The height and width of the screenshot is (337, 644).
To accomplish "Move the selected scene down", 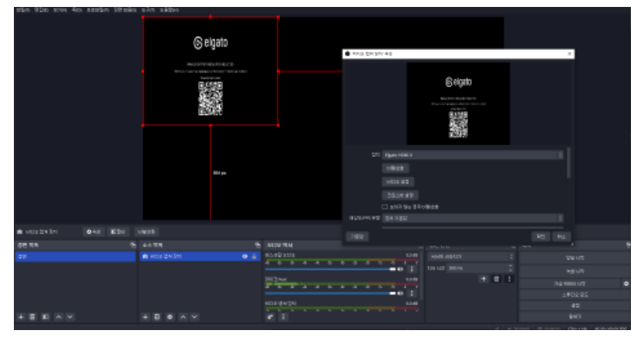I will tap(70, 317).
